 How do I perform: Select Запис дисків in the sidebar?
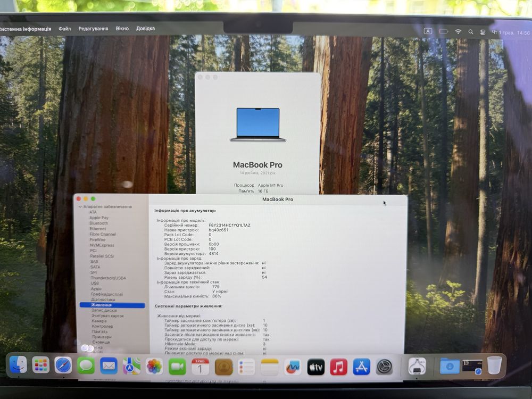[104, 310]
